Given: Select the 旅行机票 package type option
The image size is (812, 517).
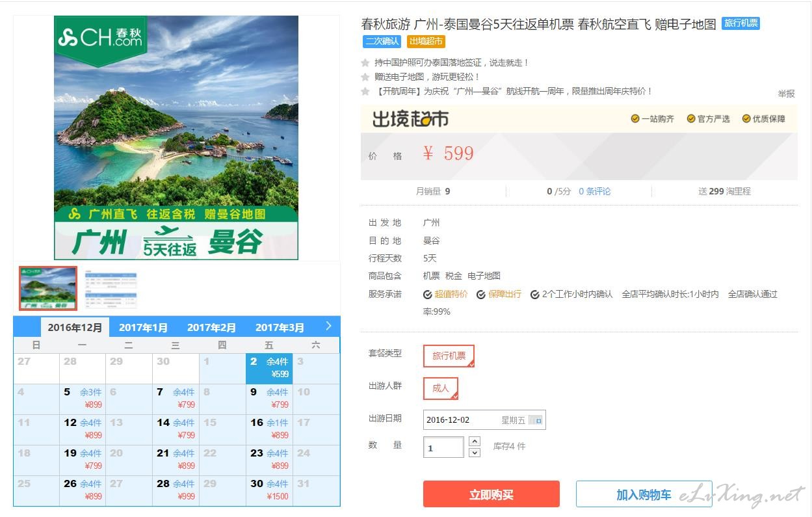Looking at the screenshot, I should point(449,356).
